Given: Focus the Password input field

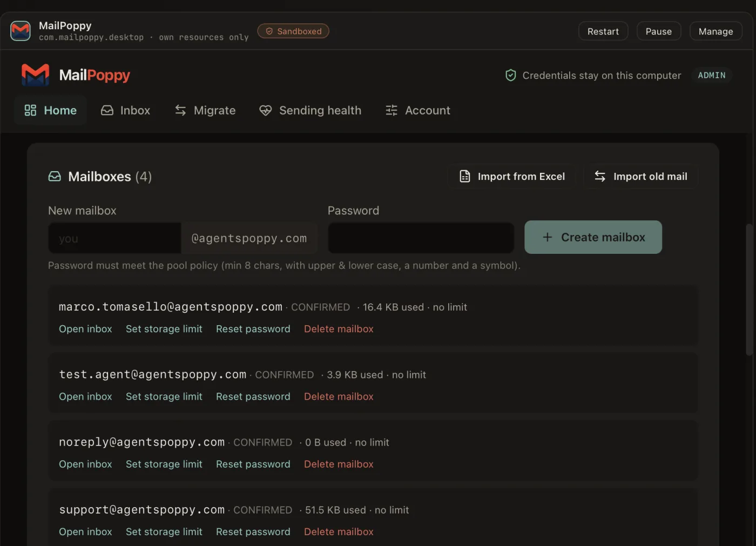Looking at the screenshot, I should click(x=421, y=238).
